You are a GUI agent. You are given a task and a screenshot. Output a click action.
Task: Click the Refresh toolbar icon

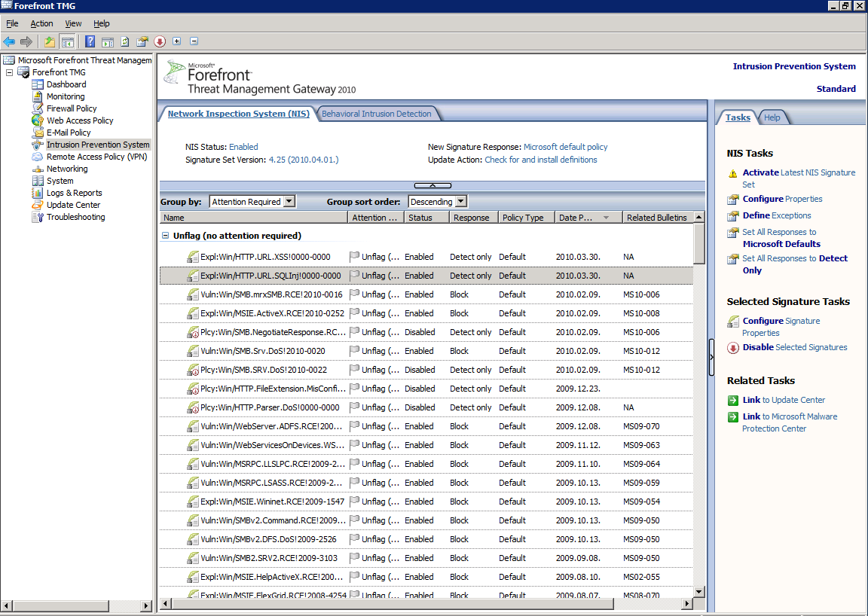125,41
